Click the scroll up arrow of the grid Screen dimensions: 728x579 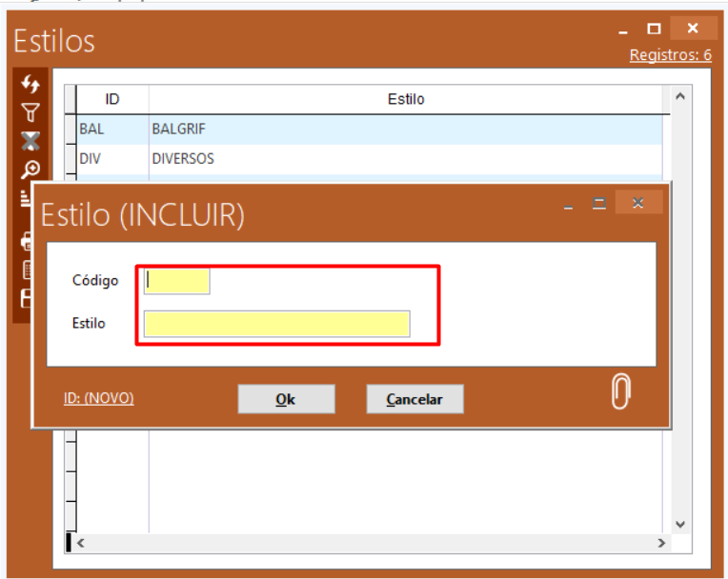(680, 96)
